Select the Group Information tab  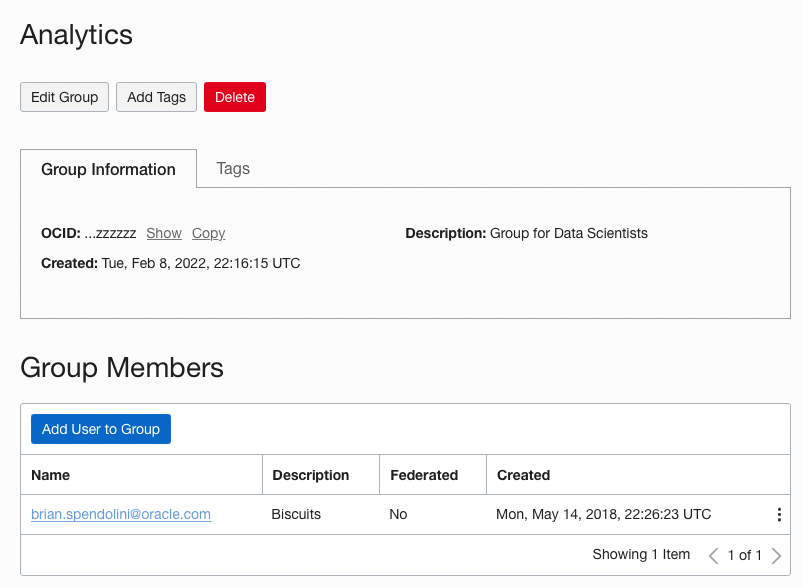click(108, 169)
